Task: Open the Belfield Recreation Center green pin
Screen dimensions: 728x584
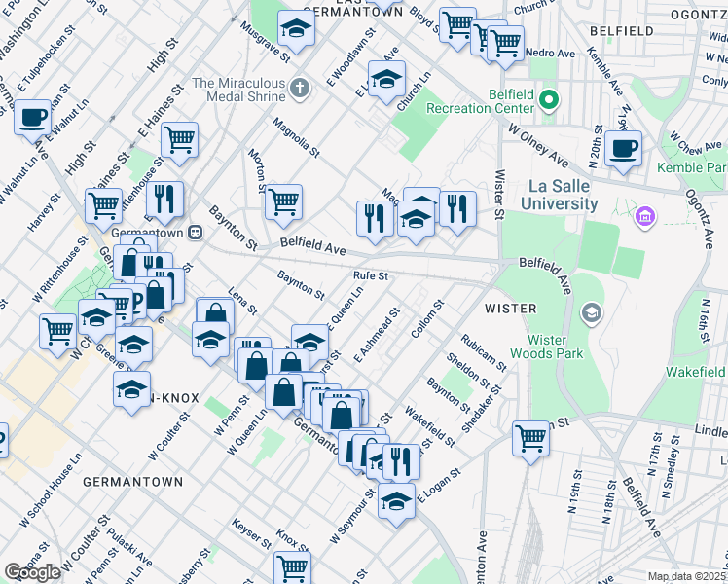Action: click(x=549, y=100)
